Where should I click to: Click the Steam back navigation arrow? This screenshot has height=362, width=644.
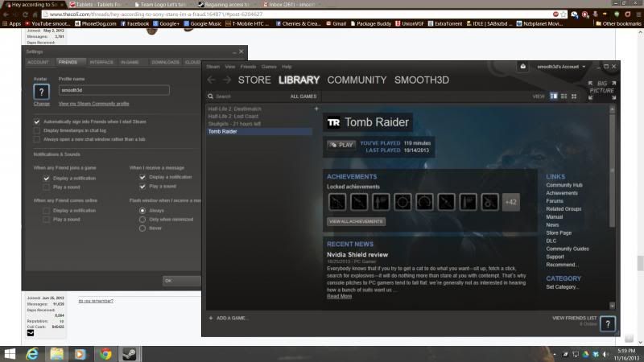pos(211,80)
